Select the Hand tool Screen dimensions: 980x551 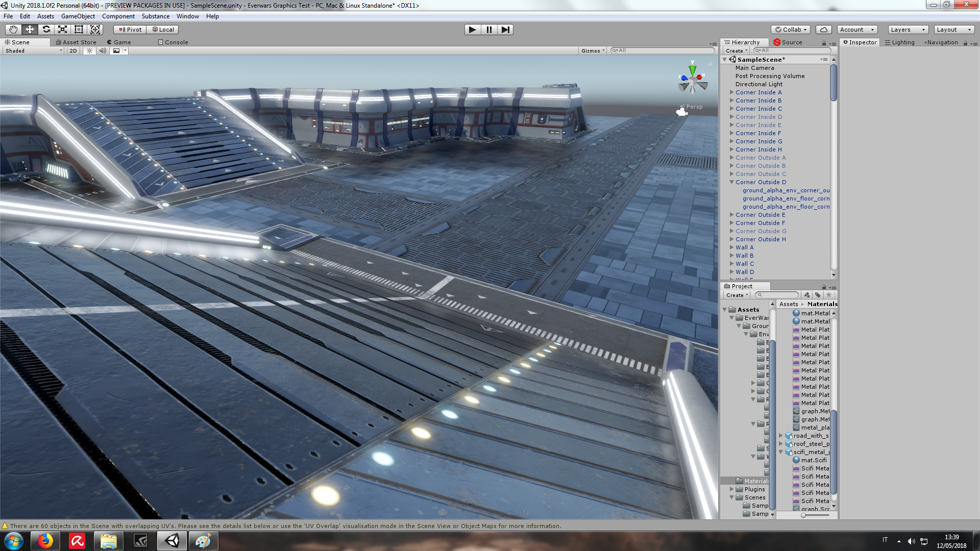click(x=13, y=30)
